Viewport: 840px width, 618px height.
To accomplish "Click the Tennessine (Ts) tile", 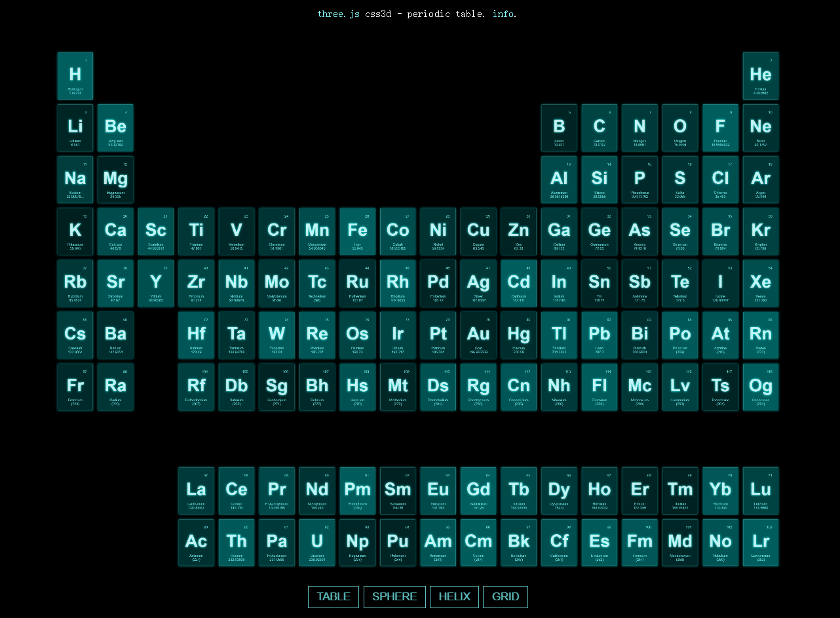I will 720,387.
